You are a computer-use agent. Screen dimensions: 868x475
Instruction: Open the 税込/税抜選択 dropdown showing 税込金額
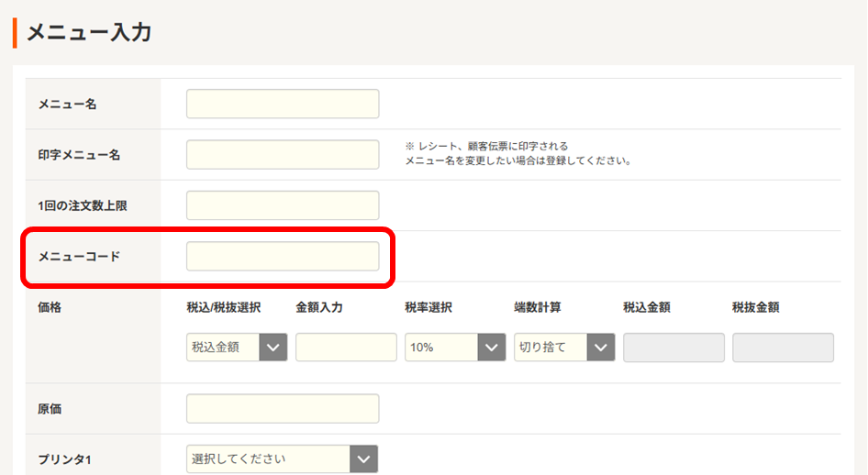coord(237,348)
